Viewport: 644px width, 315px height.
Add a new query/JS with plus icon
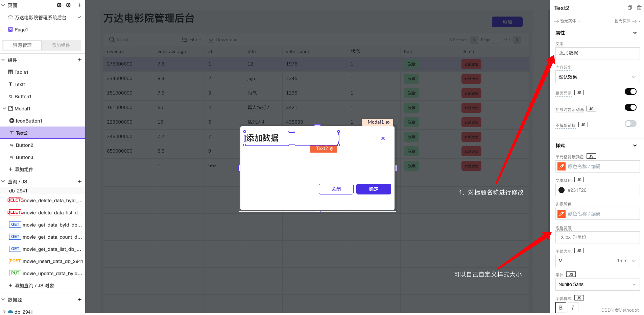coord(80,181)
